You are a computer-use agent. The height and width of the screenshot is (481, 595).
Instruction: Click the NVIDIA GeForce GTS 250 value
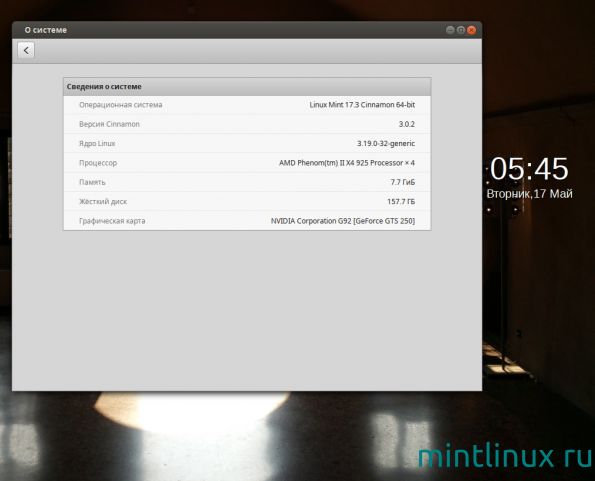click(343, 221)
